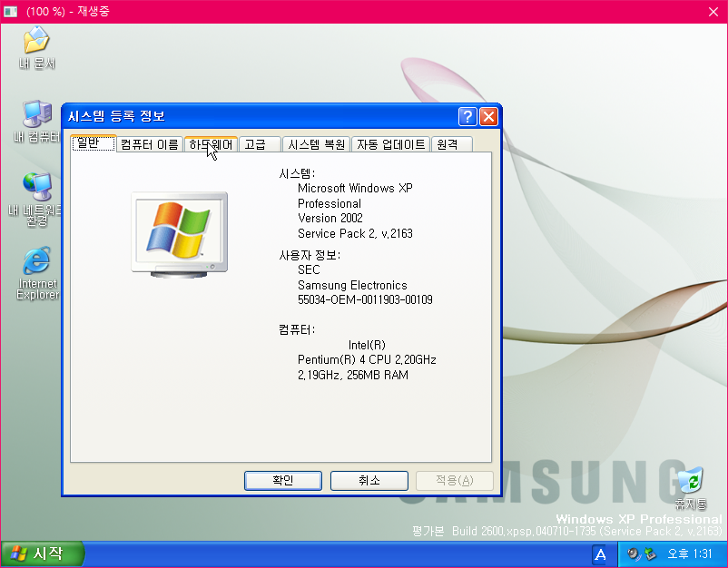Switch to the 시스템 복원 tab

pos(317,145)
